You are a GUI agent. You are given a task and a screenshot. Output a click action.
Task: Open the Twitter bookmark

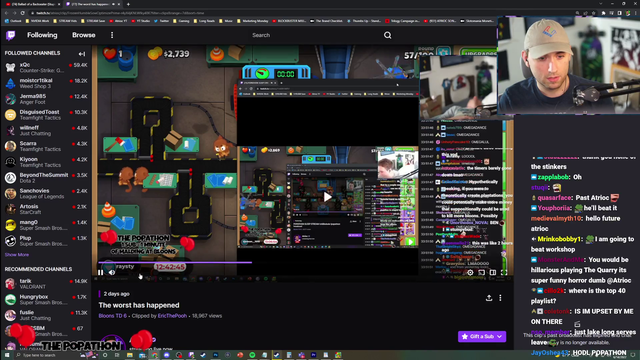[x=162, y=21]
